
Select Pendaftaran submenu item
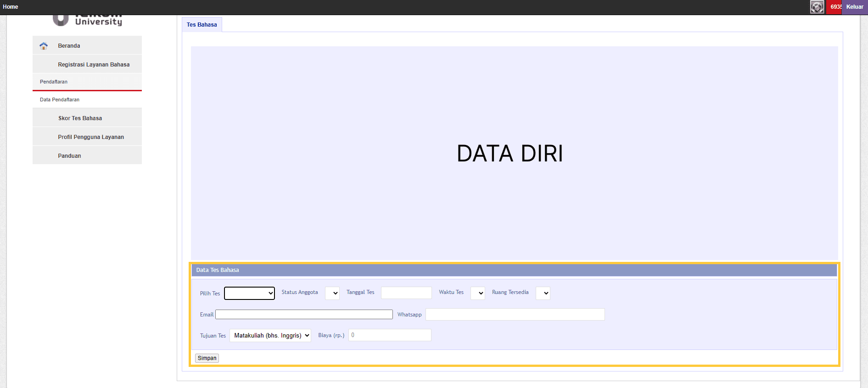point(54,82)
